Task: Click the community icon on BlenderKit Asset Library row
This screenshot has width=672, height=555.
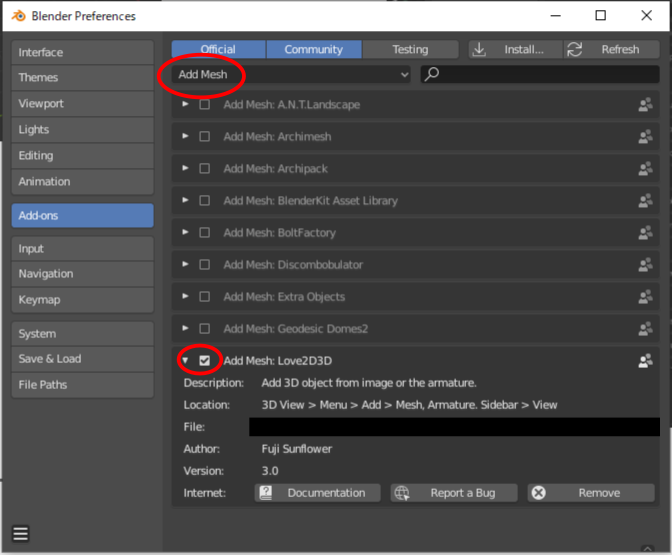Action: (645, 201)
